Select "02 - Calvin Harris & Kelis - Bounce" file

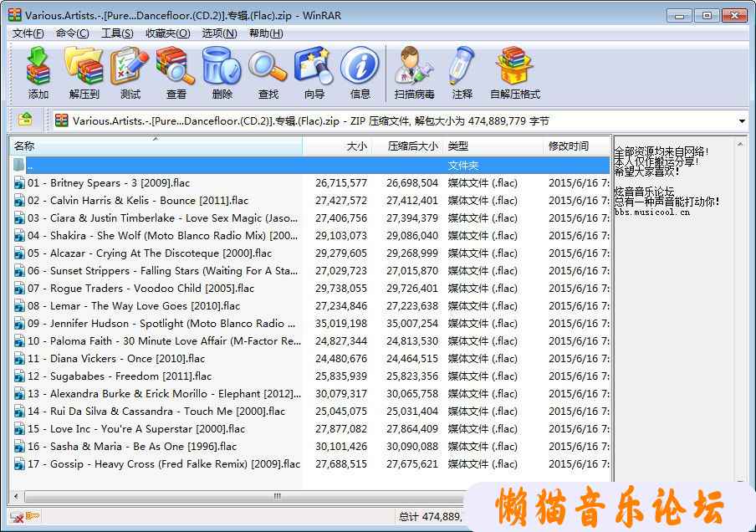click(x=138, y=201)
